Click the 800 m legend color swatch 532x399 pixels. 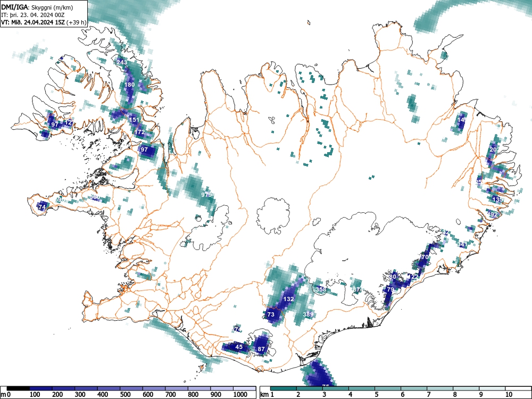(199, 388)
